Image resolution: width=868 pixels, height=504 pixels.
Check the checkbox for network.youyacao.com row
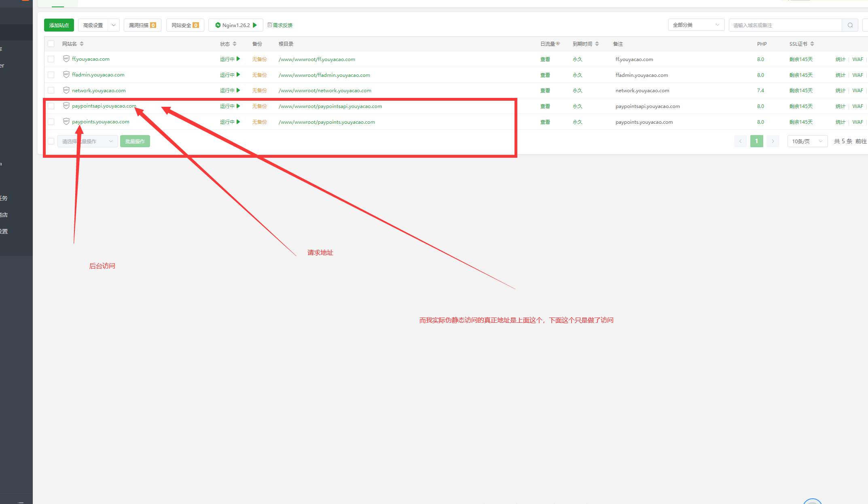[x=51, y=90]
